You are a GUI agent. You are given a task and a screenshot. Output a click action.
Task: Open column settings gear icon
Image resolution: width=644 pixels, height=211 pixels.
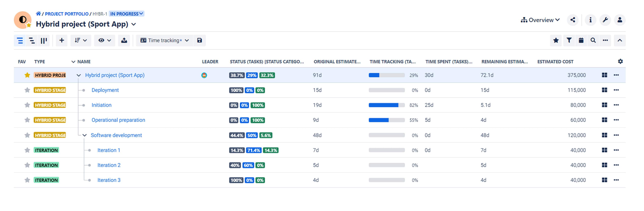(620, 61)
